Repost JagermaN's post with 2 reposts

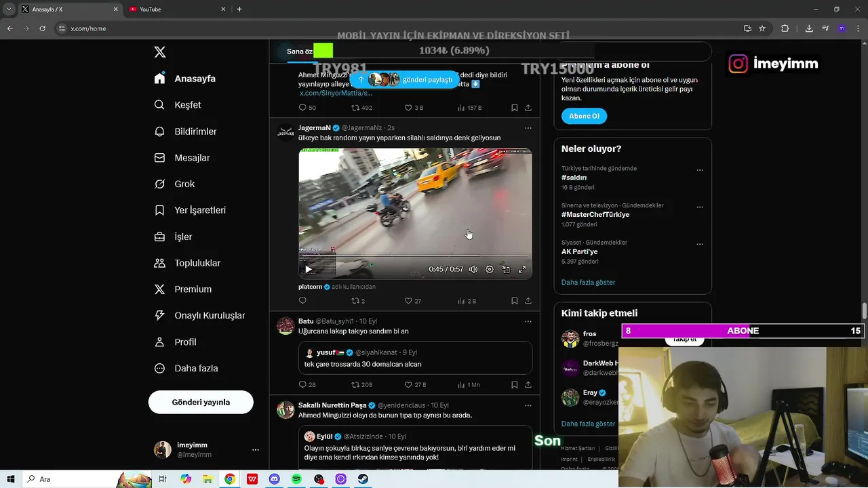click(357, 301)
